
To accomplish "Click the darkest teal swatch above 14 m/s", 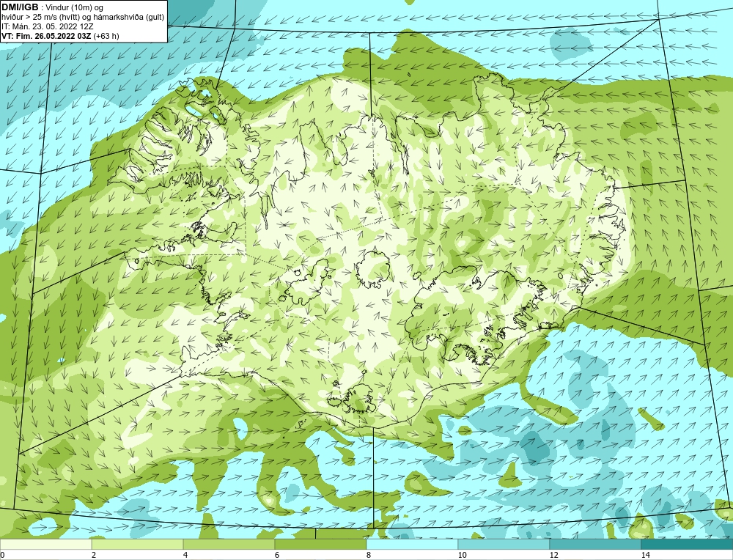I will pyautogui.click(x=688, y=545).
